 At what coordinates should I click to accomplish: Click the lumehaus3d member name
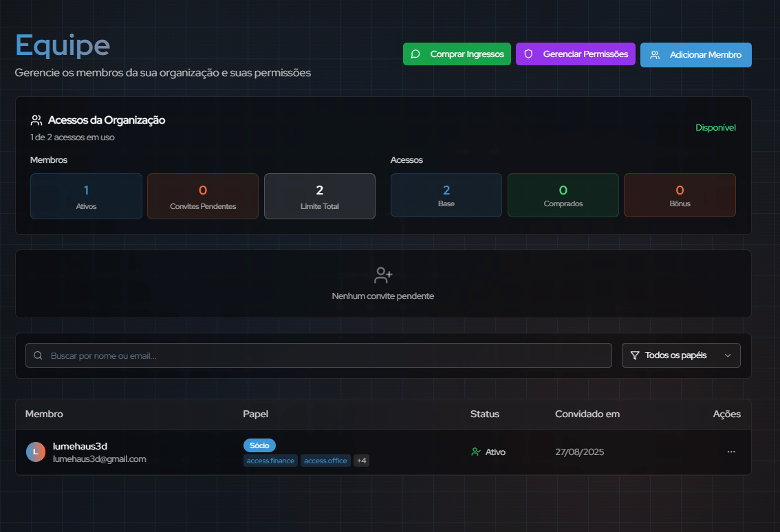pyautogui.click(x=80, y=447)
